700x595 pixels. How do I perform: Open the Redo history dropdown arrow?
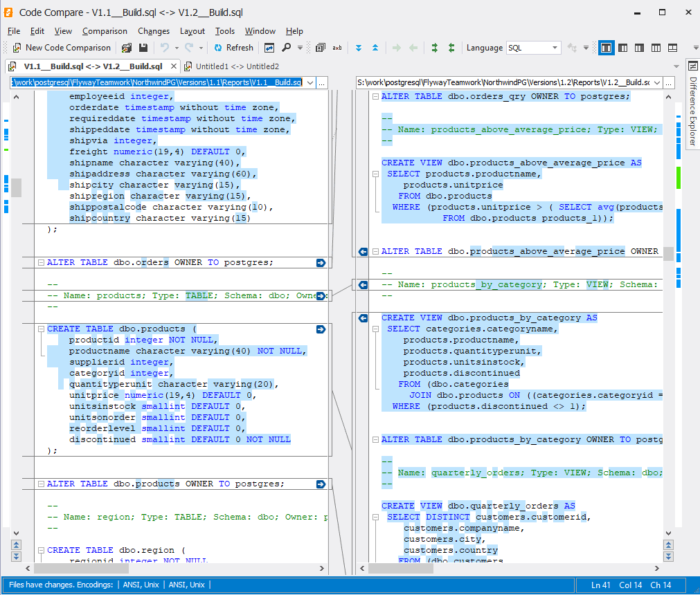tap(201, 48)
